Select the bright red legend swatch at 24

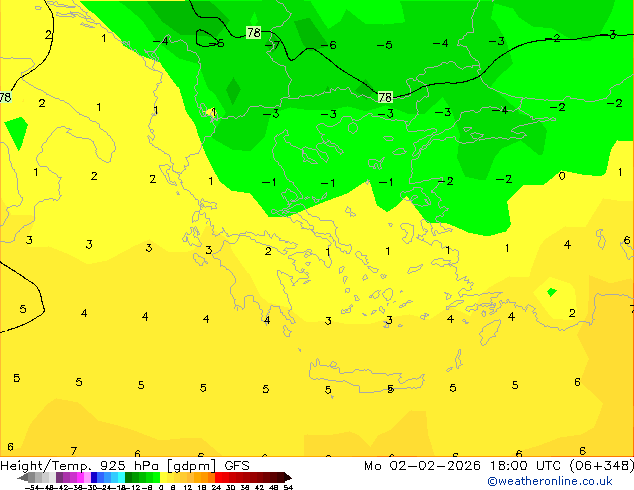(x=218, y=477)
